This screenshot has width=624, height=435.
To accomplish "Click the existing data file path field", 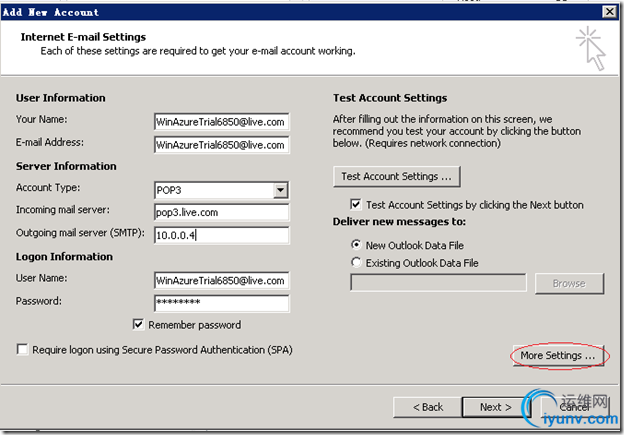I will tap(438, 283).
